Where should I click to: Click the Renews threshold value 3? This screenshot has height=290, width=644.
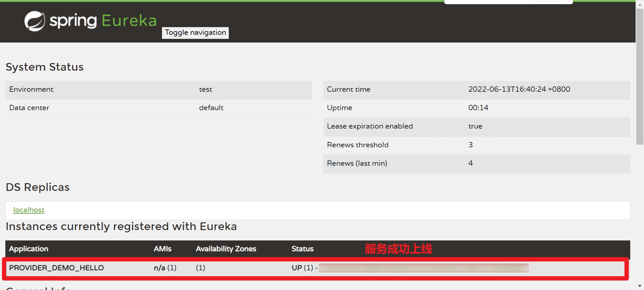point(471,145)
